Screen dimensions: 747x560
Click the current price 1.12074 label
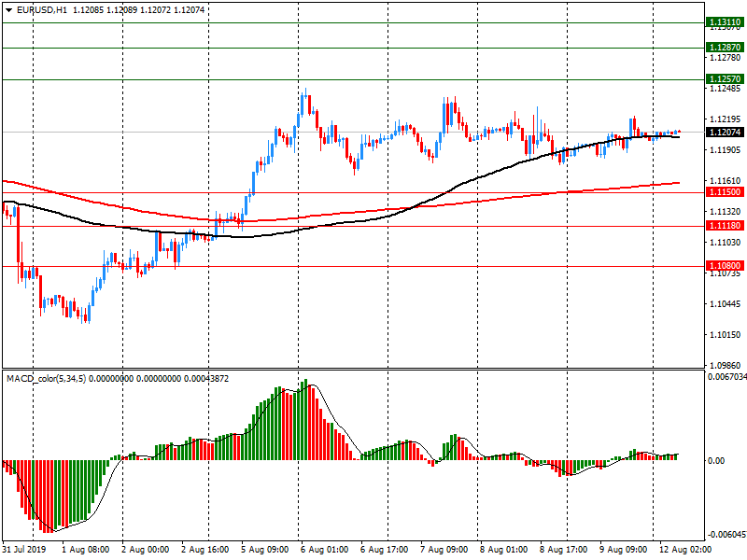pyautogui.click(x=725, y=132)
